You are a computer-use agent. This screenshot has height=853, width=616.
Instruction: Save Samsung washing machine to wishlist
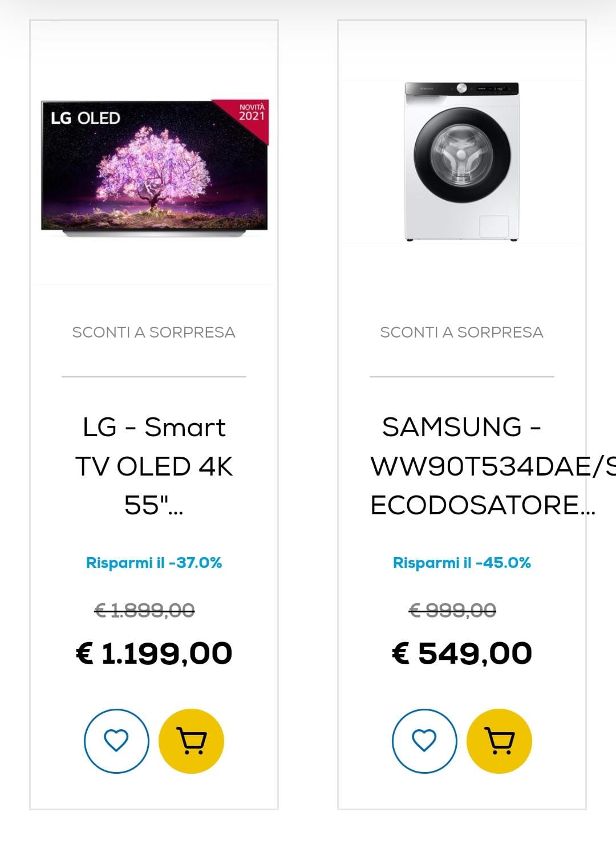pyautogui.click(x=424, y=741)
